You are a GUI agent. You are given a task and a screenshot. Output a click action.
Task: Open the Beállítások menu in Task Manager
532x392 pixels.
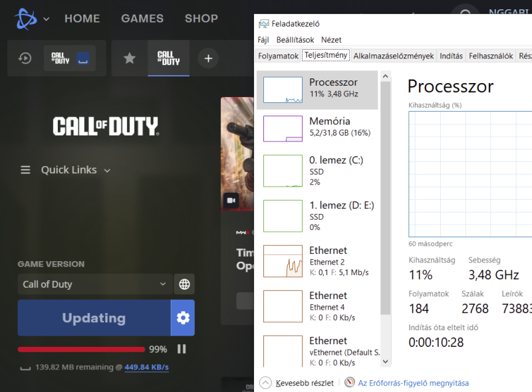tap(295, 40)
